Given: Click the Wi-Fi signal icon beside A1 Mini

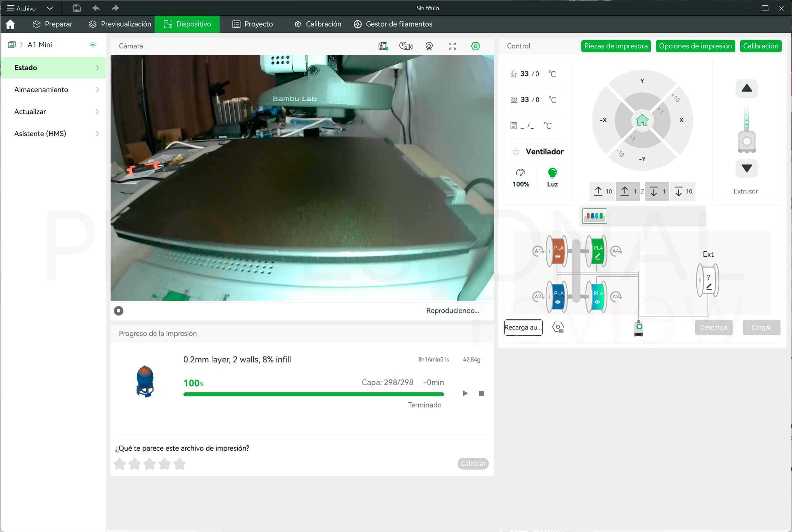Looking at the screenshot, I should [x=93, y=45].
